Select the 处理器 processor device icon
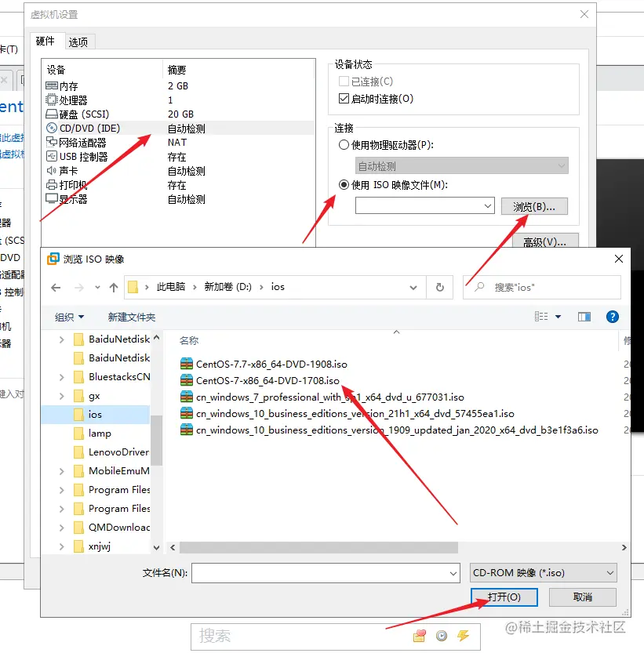This screenshot has width=644, height=653. point(52,100)
